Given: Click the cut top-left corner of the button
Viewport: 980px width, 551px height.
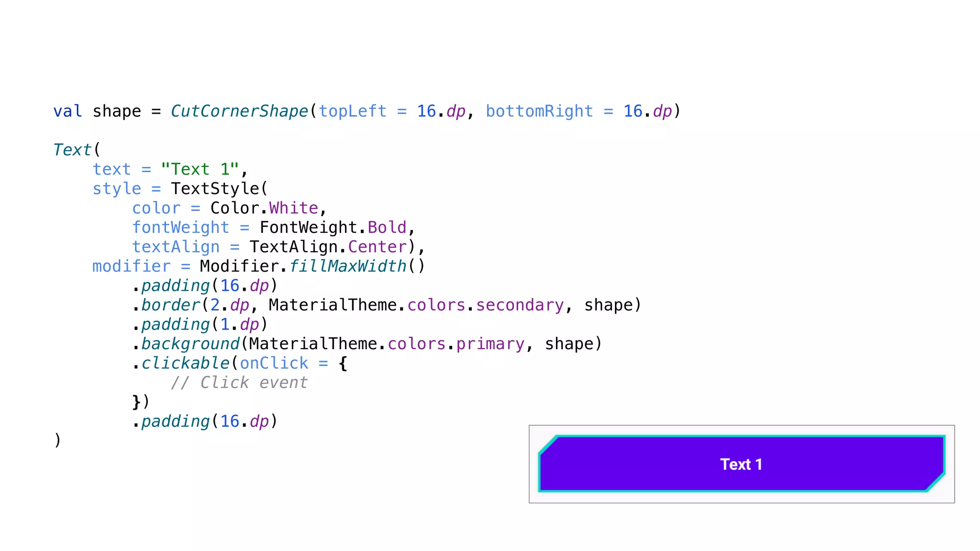Looking at the screenshot, I should point(548,444).
